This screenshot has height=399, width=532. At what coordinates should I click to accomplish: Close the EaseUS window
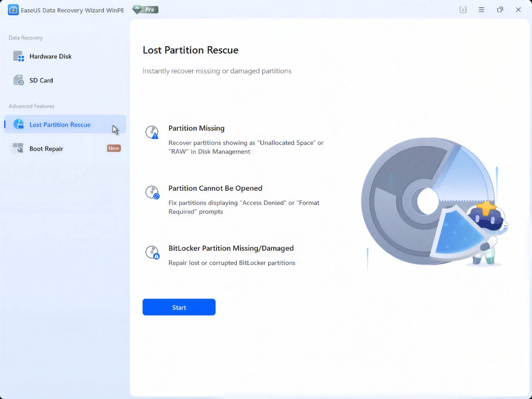518,10
